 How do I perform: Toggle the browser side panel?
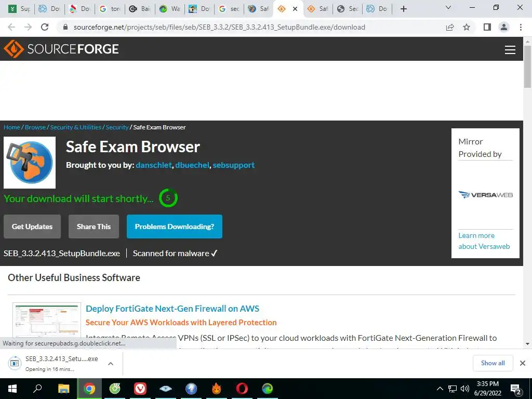click(x=487, y=27)
